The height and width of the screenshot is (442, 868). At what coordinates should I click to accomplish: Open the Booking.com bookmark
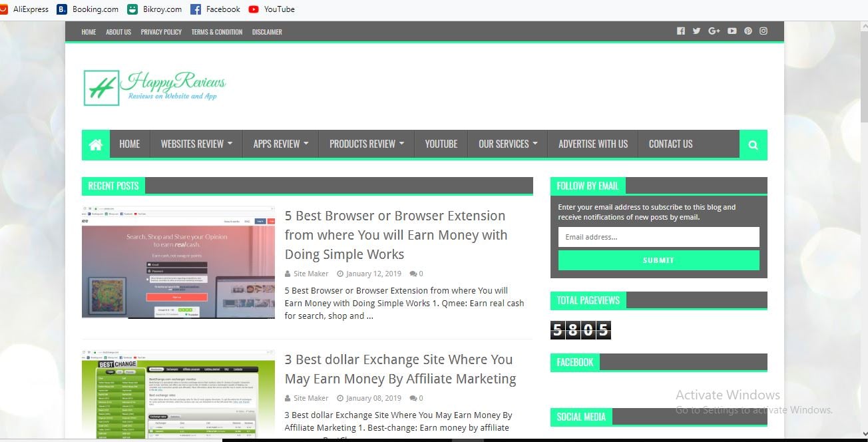point(88,9)
